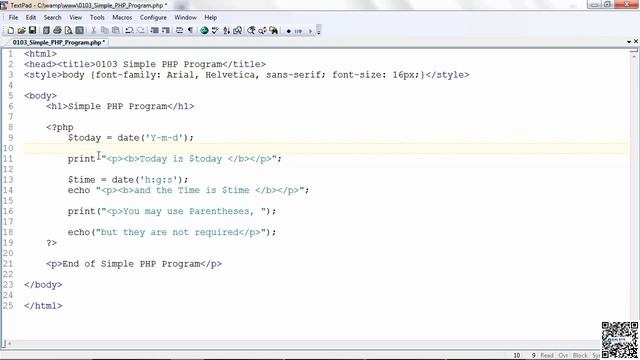Print the document with the printer icon
The height and width of the screenshot is (360, 640).
coord(57,31)
